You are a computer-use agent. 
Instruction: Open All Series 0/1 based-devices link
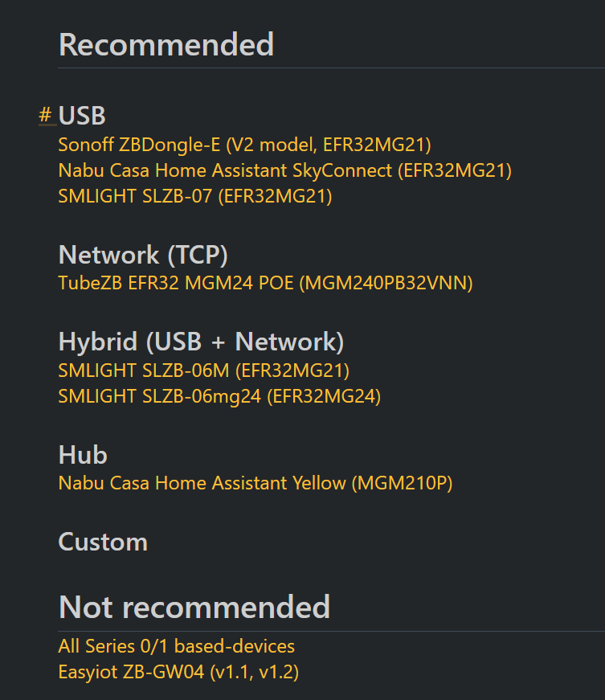pyautogui.click(x=176, y=646)
